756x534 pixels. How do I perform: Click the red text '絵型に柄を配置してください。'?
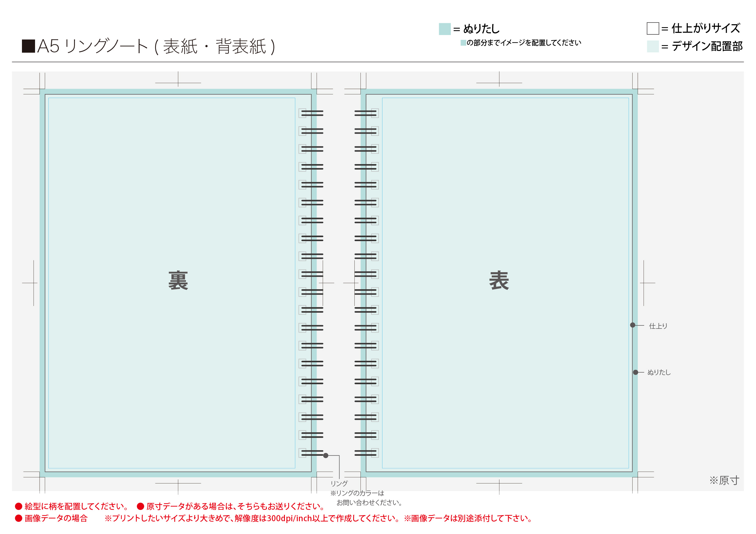(77, 506)
